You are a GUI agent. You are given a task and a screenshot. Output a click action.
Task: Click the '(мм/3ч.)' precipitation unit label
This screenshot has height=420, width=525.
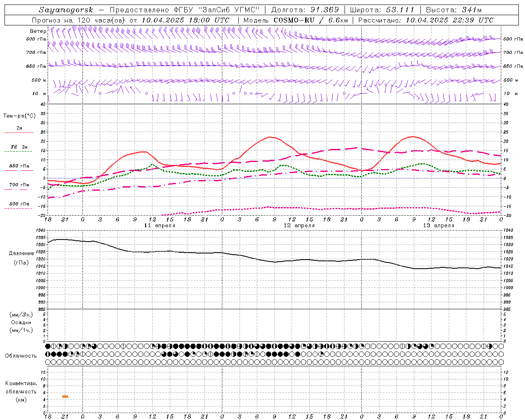(21, 315)
